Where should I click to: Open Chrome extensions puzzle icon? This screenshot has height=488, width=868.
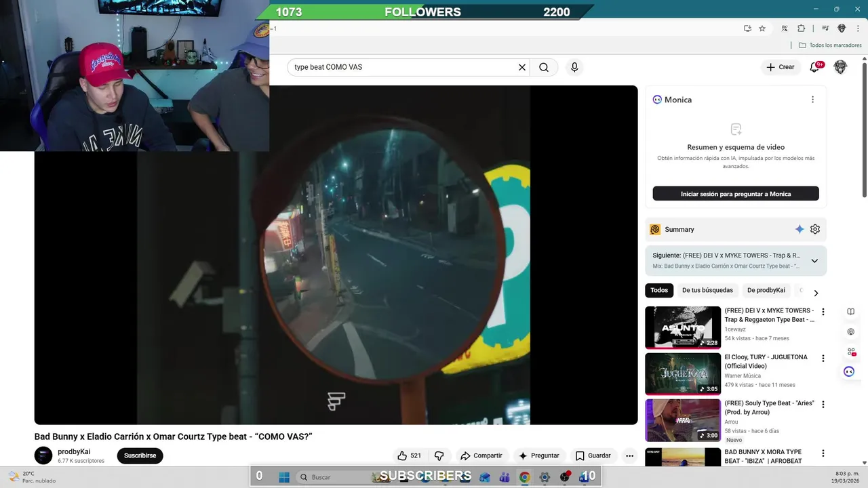tap(801, 28)
